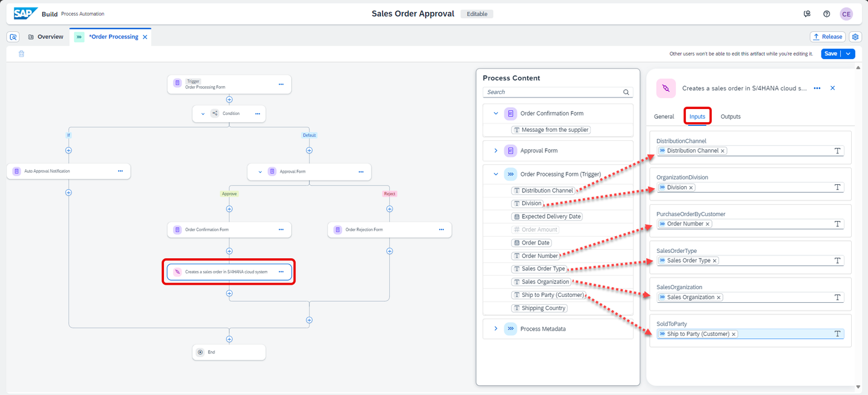Collapse the Approval Form step chevron
This screenshot has width=868, height=395.
tap(260, 172)
